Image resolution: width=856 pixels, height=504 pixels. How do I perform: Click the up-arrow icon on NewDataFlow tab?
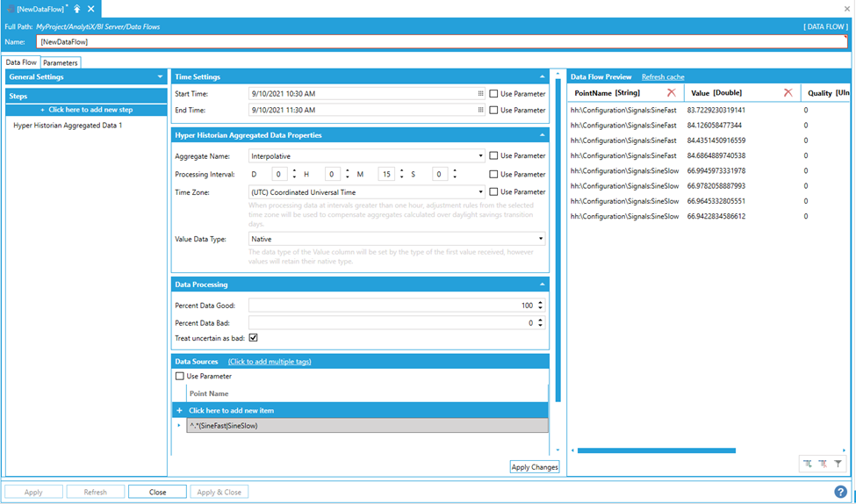[x=77, y=9]
